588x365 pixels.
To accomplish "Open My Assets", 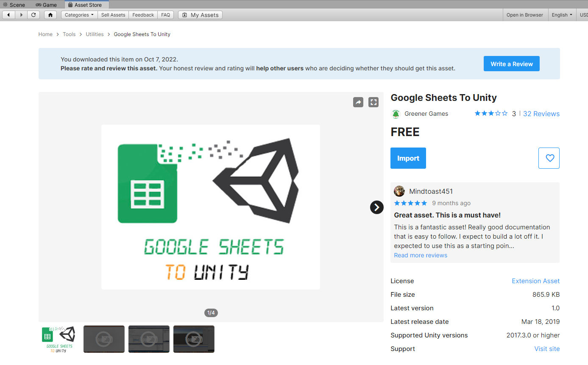I will coord(200,15).
